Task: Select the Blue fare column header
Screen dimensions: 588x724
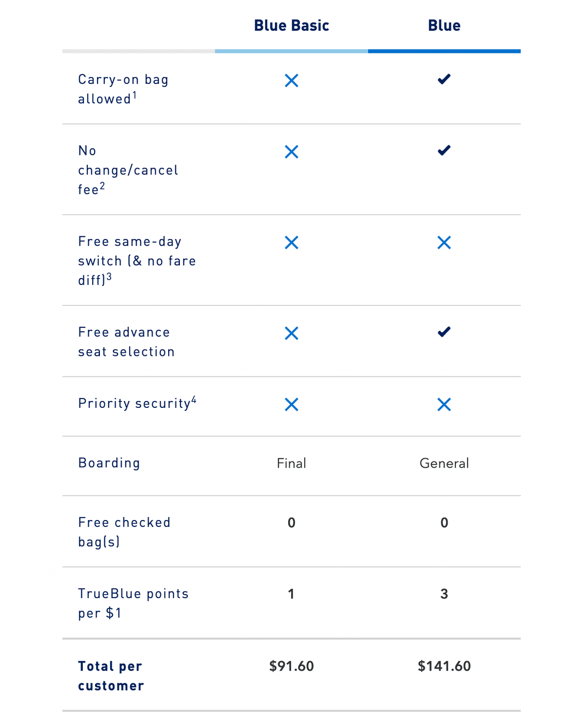Action: [x=444, y=25]
